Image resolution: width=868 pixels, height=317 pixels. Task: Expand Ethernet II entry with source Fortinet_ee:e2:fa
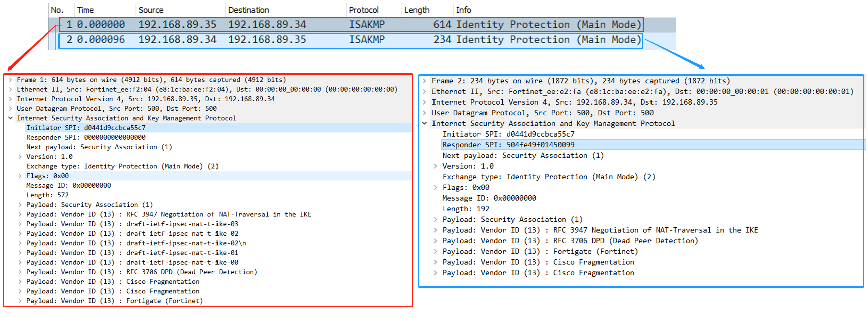tap(424, 92)
